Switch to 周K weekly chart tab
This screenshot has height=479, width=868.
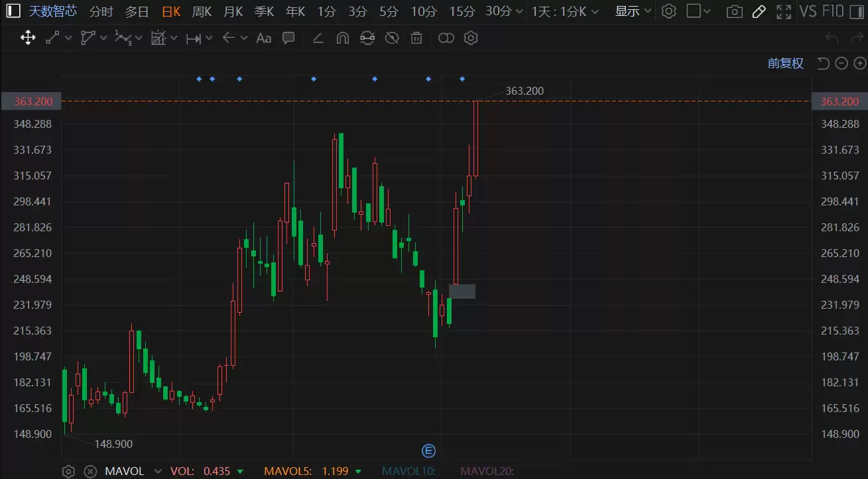click(x=202, y=11)
